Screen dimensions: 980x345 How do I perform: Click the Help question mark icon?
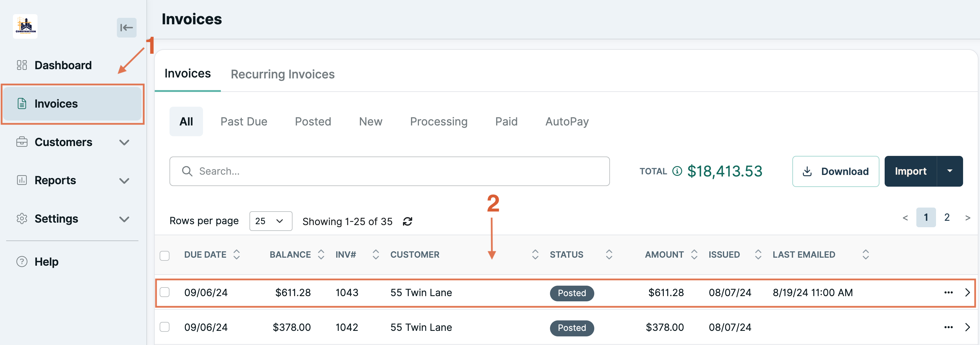tap(22, 262)
